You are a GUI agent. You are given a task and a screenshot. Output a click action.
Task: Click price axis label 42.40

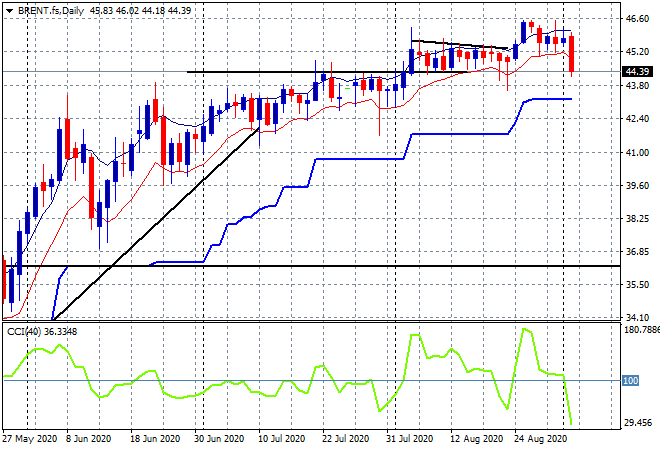pos(637,119)
